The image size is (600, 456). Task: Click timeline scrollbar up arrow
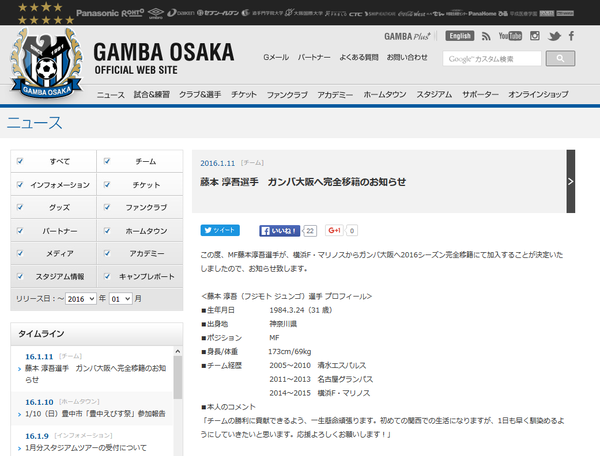coord(178,351)
